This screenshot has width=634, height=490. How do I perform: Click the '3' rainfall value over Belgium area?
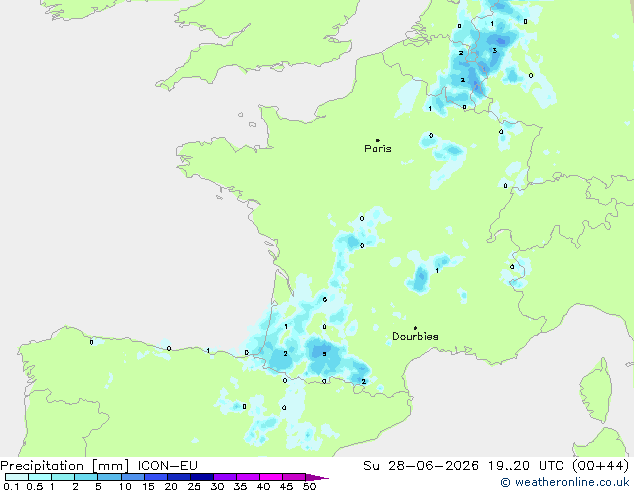pyautogui.click(x=495, y=51)
